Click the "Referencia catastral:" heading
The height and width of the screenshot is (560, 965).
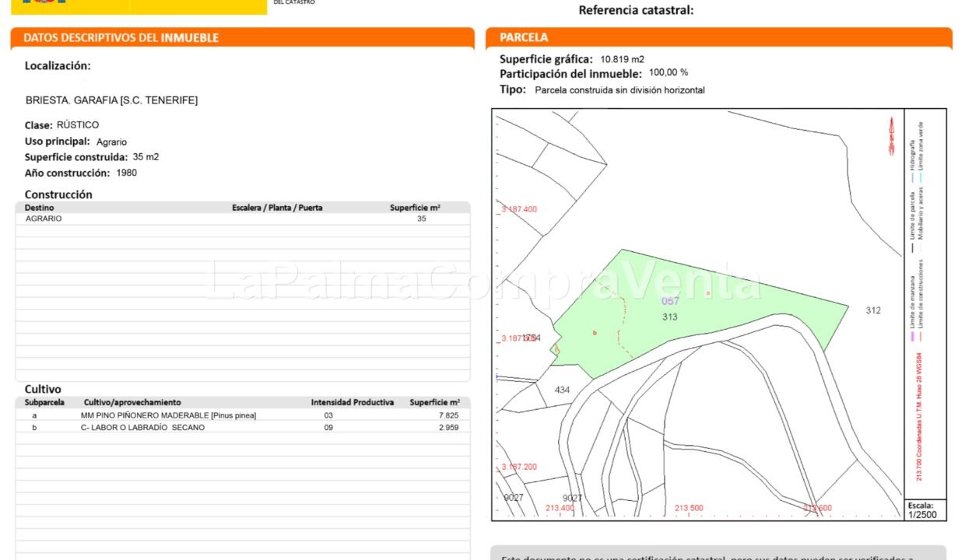(636, 10)
